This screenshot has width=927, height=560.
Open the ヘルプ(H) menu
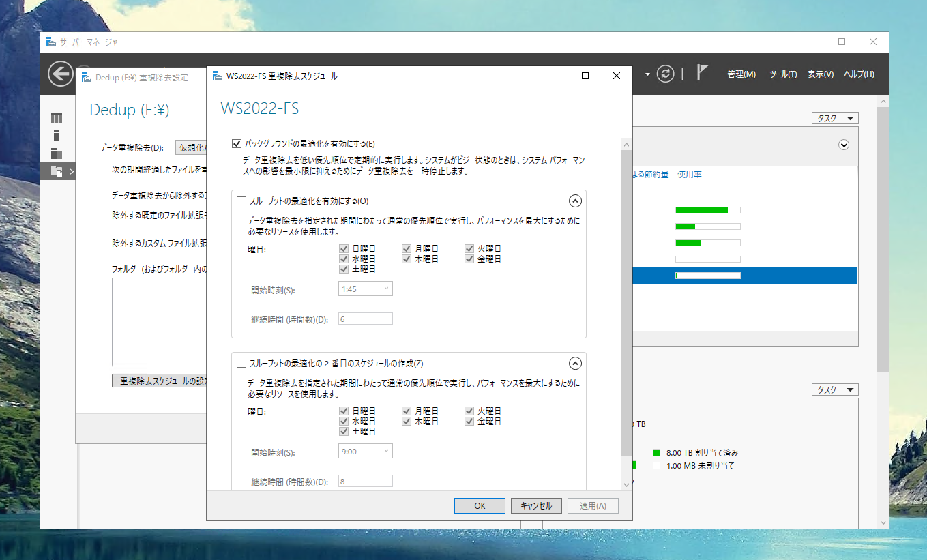[x=859, y=74]
